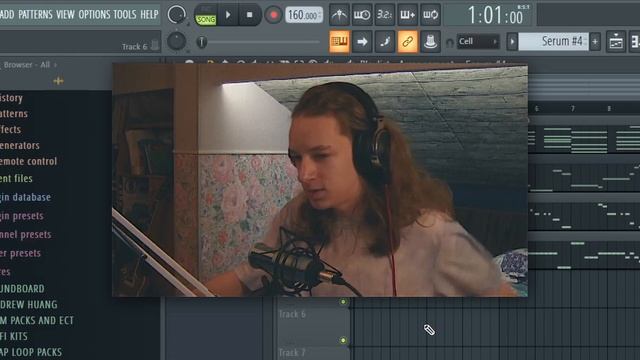Click the song position slider handle

(x=202, y=42)
